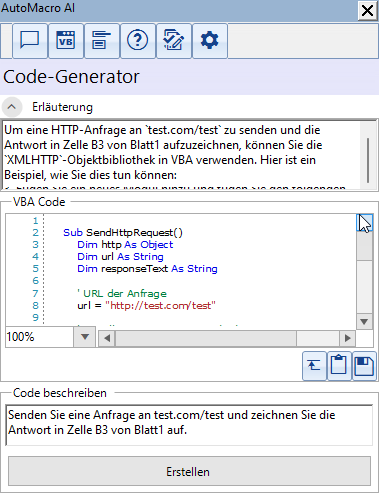
Task: Click the insert code into module icon
Action: coord(314,366)
